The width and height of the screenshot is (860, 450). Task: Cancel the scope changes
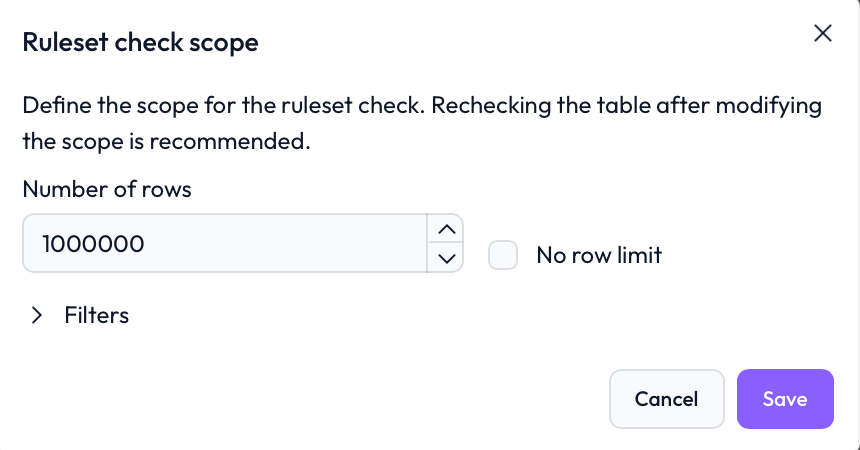coord(666,399)
